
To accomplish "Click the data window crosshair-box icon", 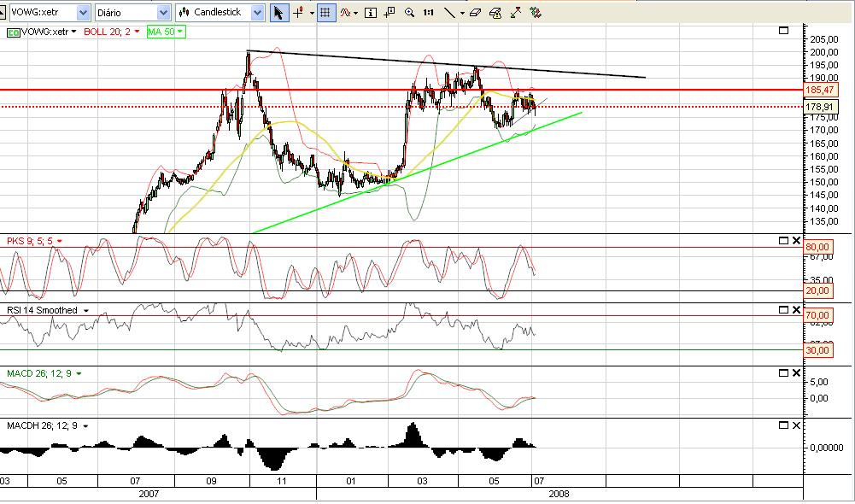I will [389, 12].
